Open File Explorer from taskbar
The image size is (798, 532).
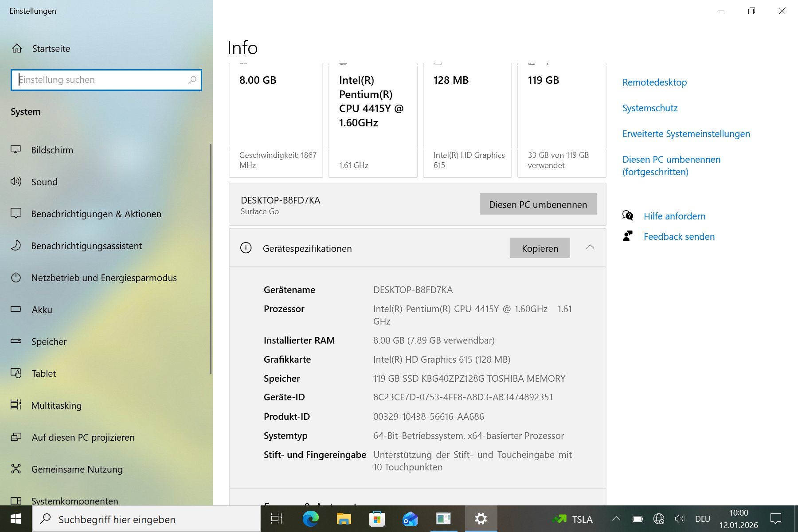pos(344,519)
